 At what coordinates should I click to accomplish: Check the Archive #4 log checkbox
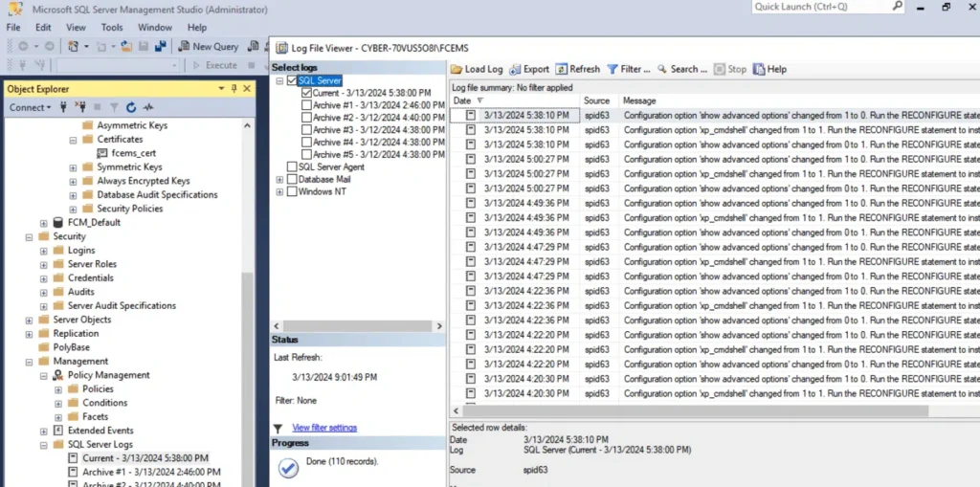pyautogui.click(x=306, y=142)
